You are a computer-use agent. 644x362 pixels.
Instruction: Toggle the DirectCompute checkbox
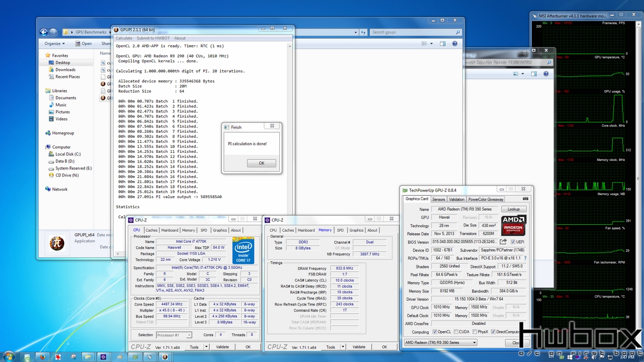[x=493, y=332]
